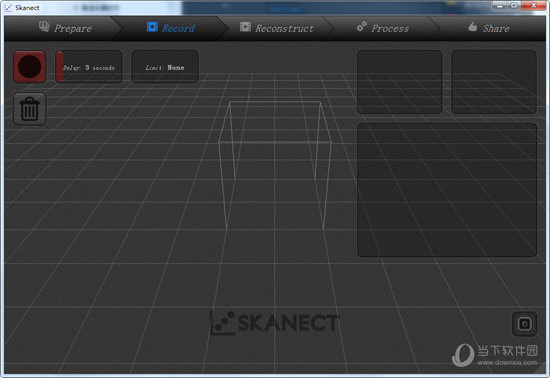The height and width of the screenshot is (378, 550).
Task: Open the Prepare tab
Action: (x=65, y=28)
